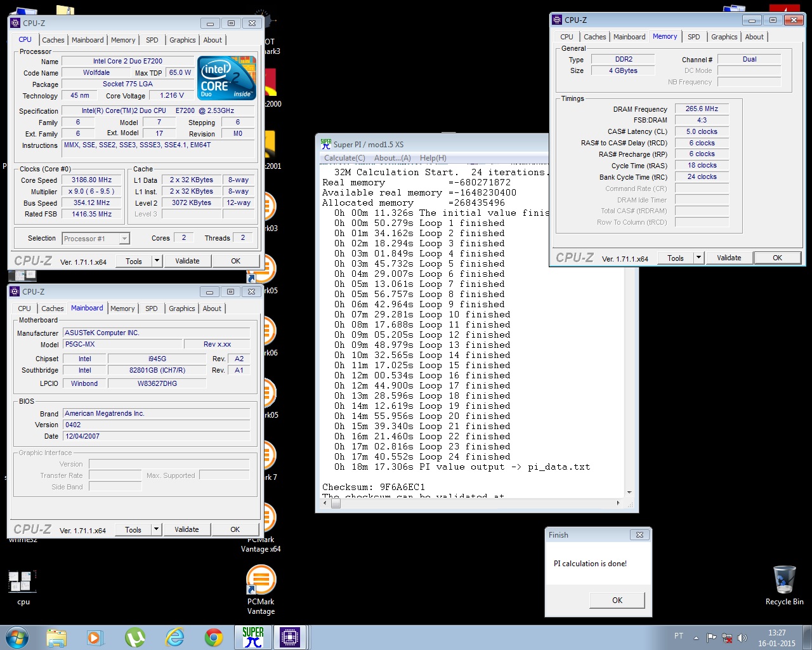Click Southbridge 82801GB (ICH7/R) field

[157, 370]
